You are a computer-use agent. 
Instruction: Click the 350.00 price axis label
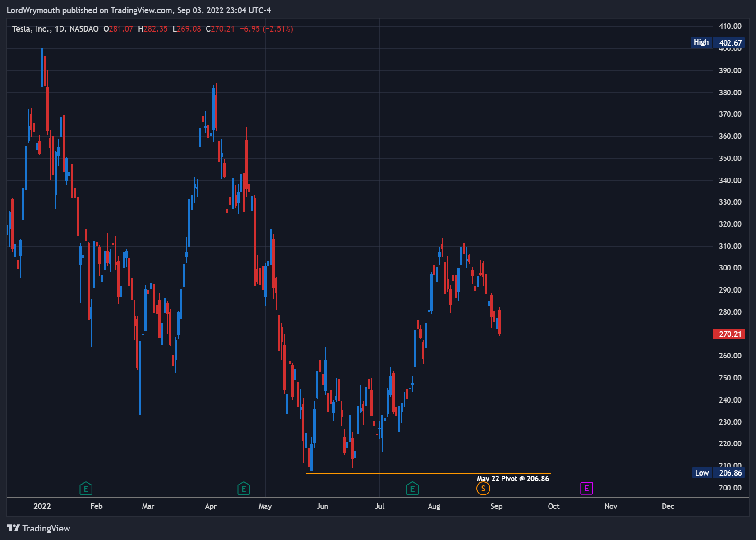click(x=730, y=158)
